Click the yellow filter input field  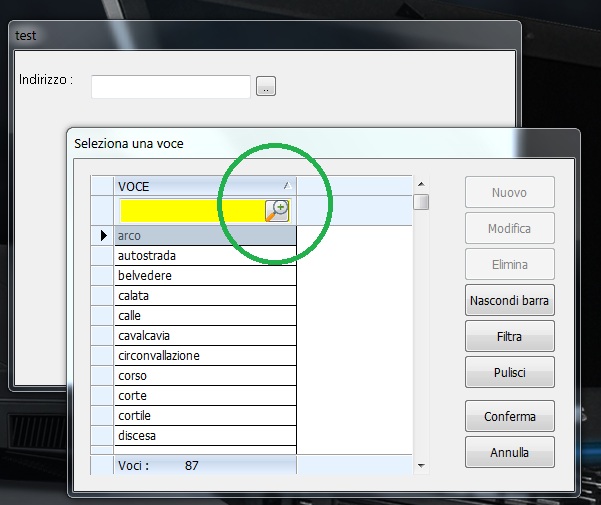(x=193, y=210)
